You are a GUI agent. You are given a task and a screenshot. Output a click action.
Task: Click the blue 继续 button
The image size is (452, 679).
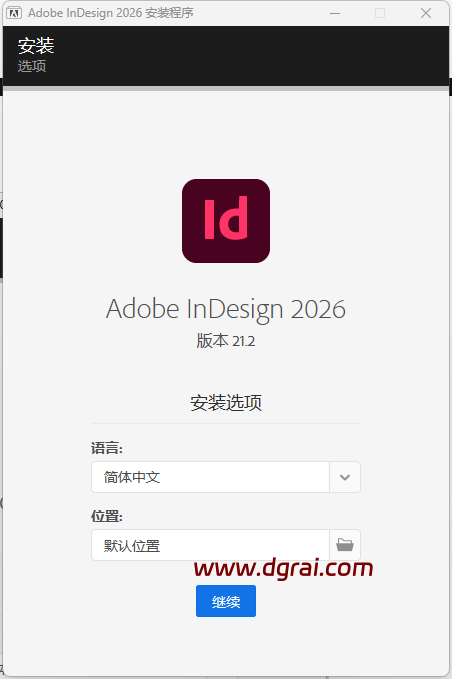coord(226,601)
